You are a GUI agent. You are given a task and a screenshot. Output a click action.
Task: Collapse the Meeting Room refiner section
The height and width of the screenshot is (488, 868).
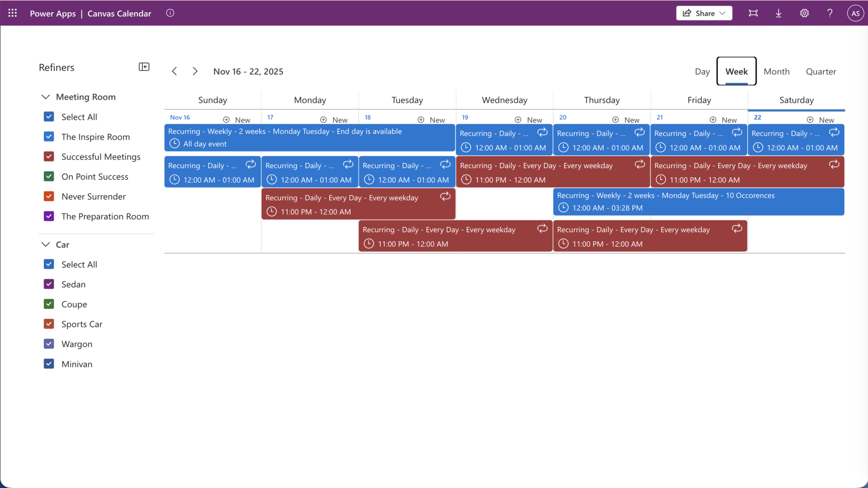tap(46, 97)
